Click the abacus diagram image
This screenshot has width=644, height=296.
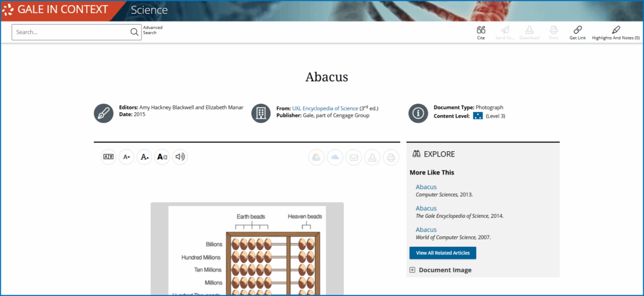[x=247, y=252]
